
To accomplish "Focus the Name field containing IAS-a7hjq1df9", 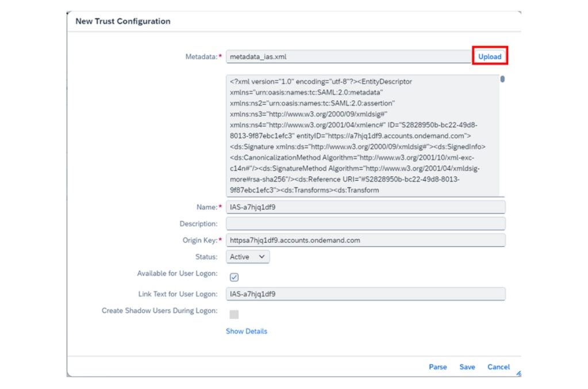I will [x=365, y=207].
